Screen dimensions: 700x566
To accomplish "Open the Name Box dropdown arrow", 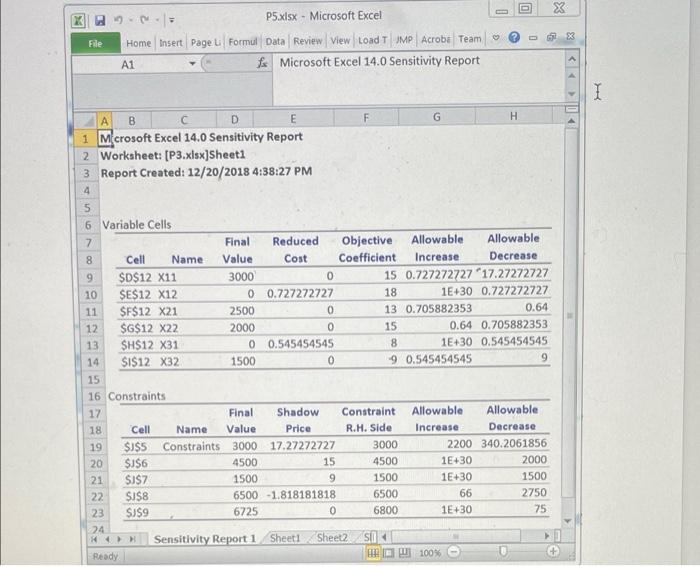I will tap(192, 64).
